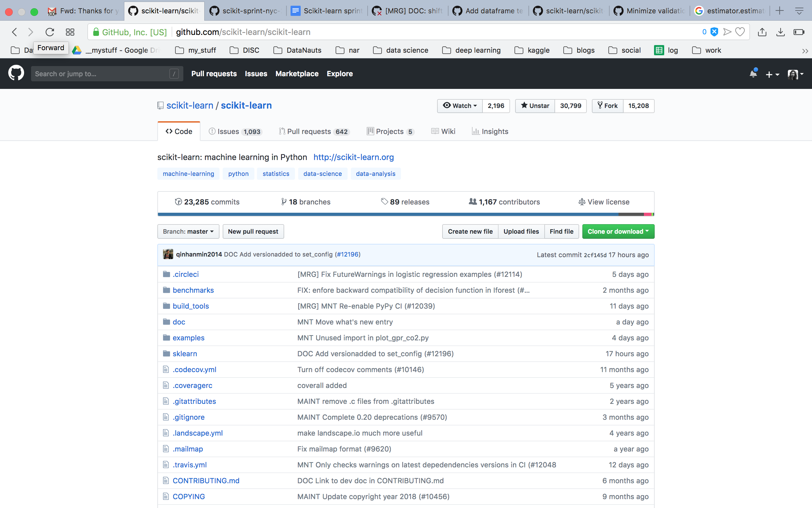Click Pull requests in top navigation
Viewport: 812px width, 508px height.
point(214,74)
